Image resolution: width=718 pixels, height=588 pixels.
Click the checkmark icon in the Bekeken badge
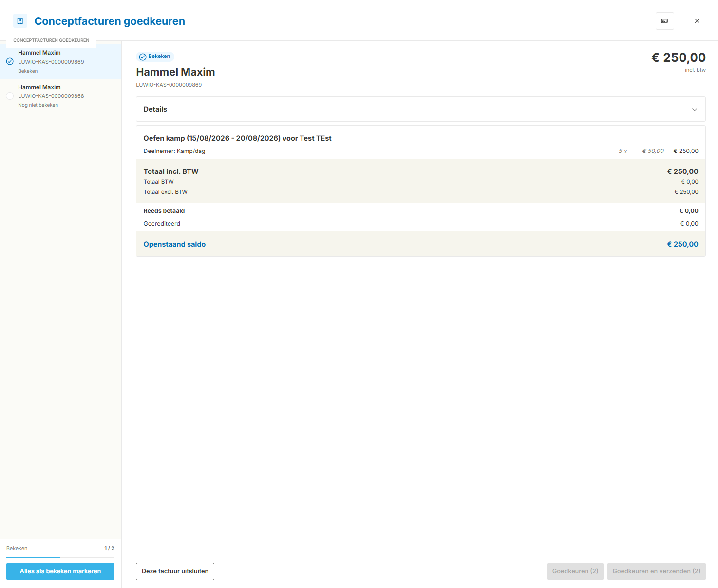tap(143, 57)
